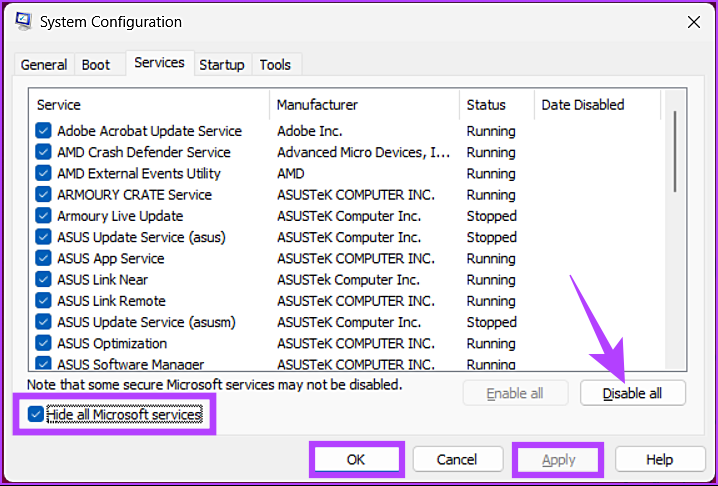Click the 'AMD' manufacturer cell
This screenshot has width=718, height=486.
tap(291, 174)
